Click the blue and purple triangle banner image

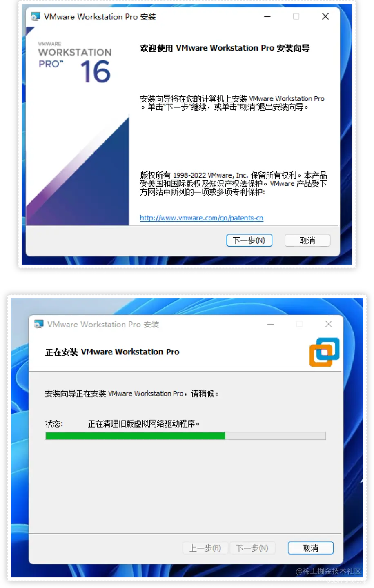pyautogui.click(x=78, y=171)
